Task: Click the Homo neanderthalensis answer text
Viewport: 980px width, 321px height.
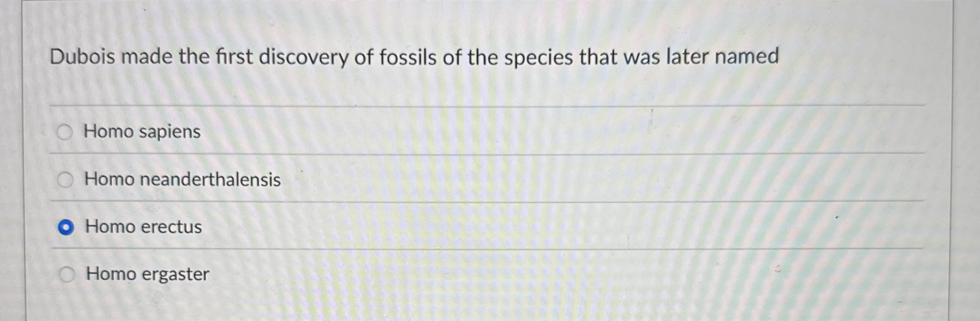Action: (182, 179)
